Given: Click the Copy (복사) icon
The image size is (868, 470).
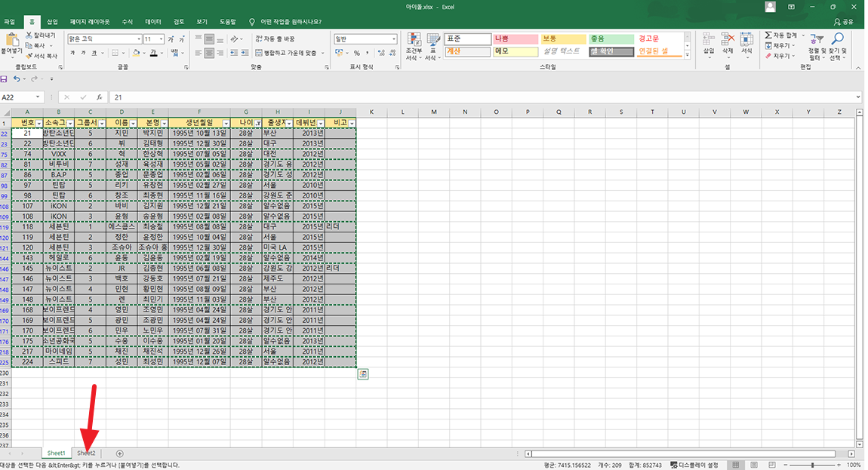Looking at the screenshot, I should point(29,45).
